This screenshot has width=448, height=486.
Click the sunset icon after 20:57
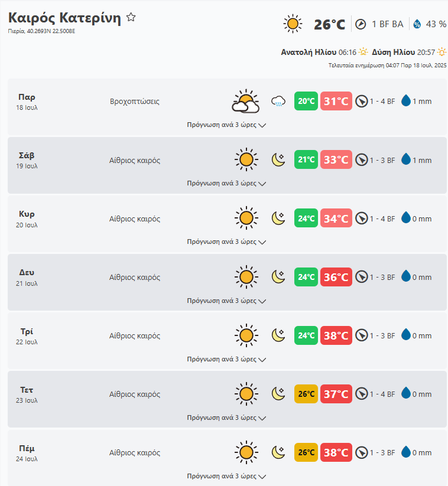[441, 53]
